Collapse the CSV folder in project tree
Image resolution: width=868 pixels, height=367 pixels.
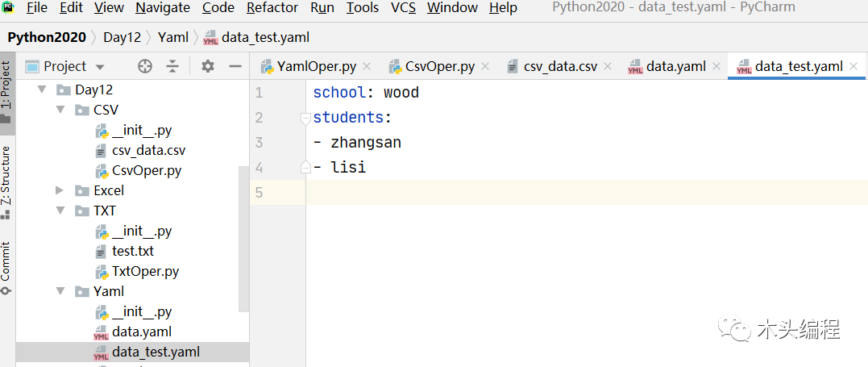click(x=60, y=110)
